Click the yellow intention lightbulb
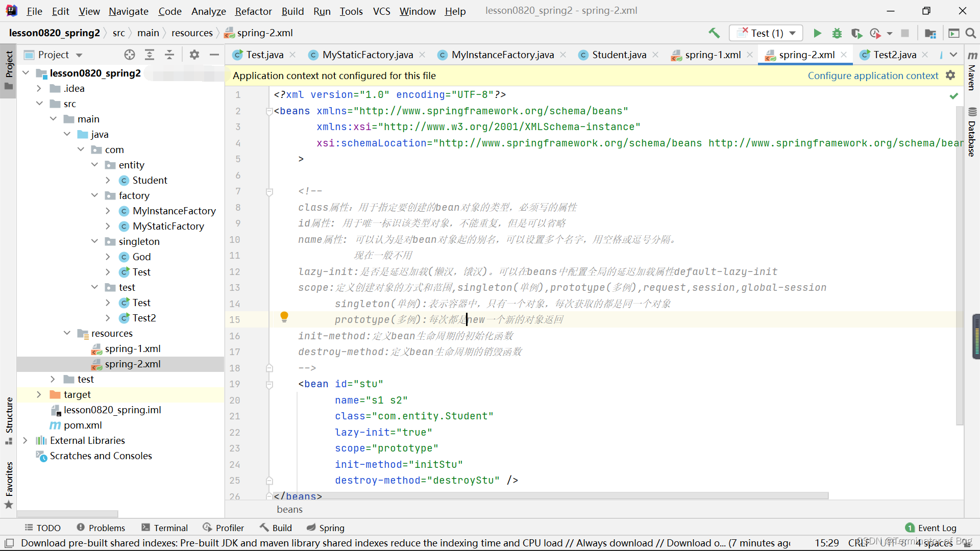The width and height of the screenshot is (980, 551). coord(284,317)
